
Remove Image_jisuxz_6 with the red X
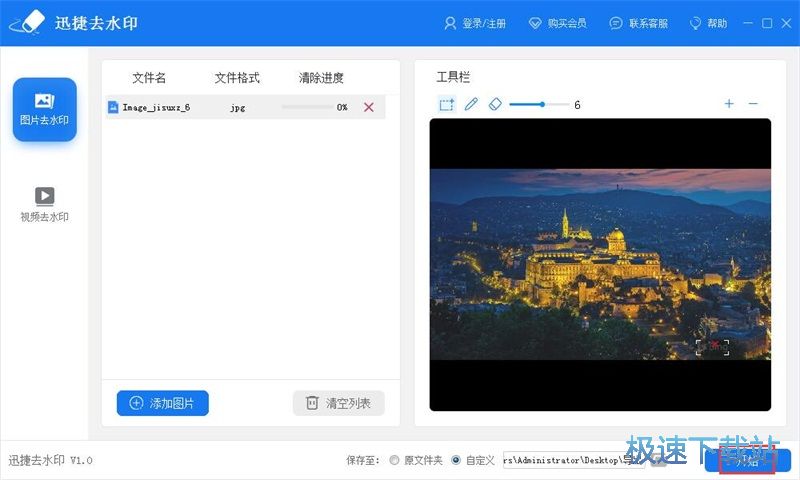coord(369,107)
